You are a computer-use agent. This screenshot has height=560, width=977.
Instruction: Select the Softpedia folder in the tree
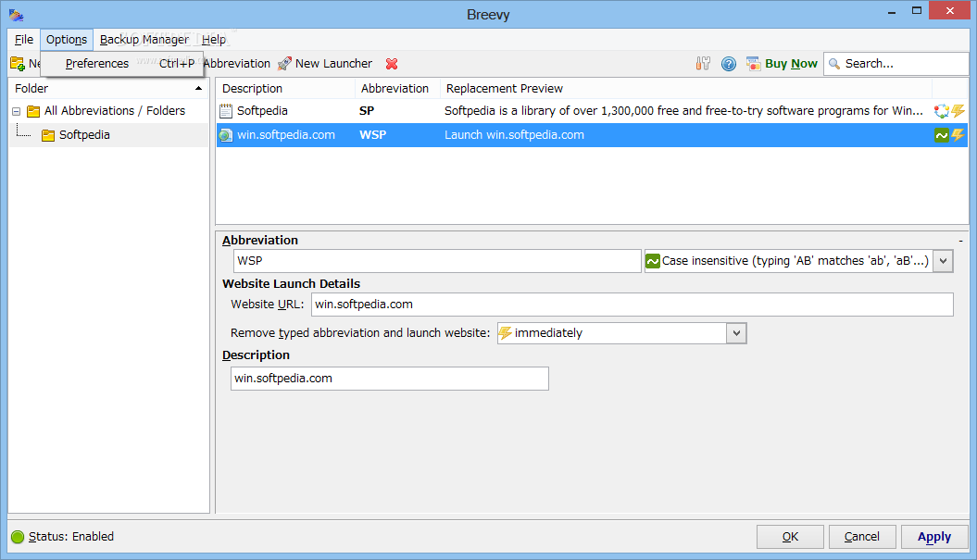[84, 135]
